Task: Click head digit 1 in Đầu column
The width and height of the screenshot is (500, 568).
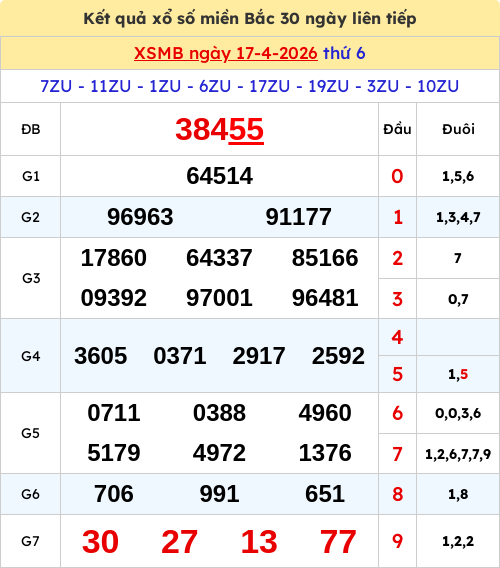Action: pos(398,217)
